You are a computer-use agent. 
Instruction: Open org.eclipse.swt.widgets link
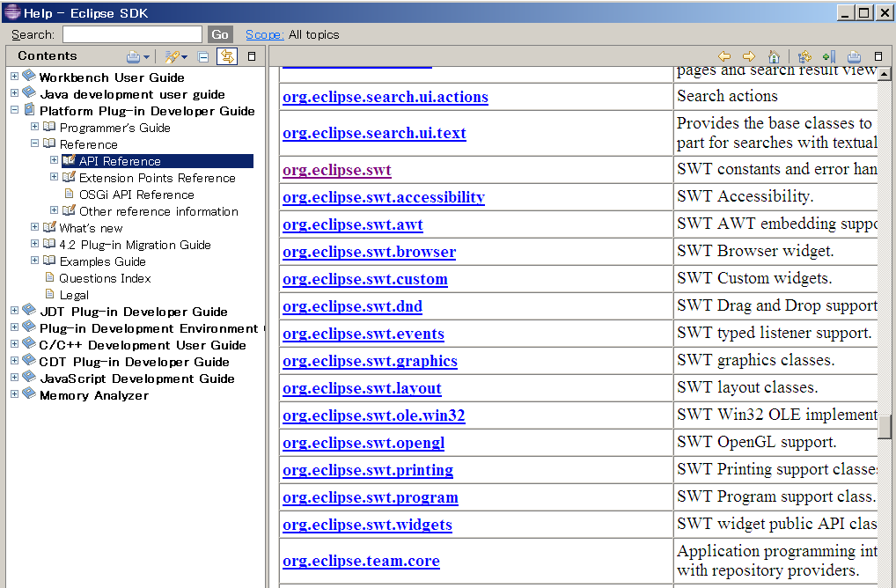point(367,525)
